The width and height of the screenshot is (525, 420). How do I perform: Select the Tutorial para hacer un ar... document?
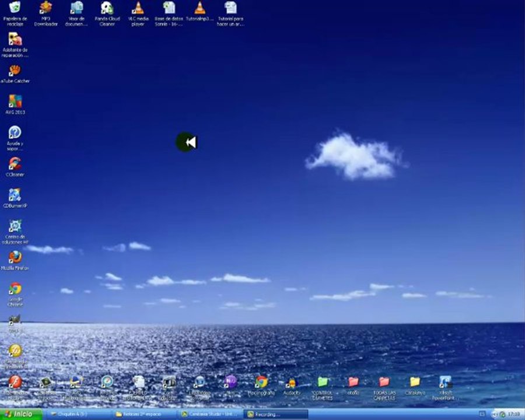(x=230, y=13)
